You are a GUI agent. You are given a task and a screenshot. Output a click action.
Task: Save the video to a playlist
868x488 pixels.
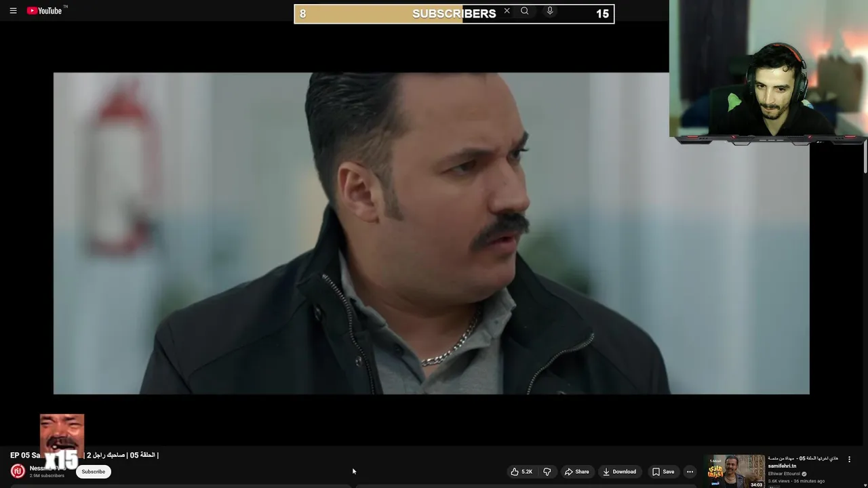(663, 472)
